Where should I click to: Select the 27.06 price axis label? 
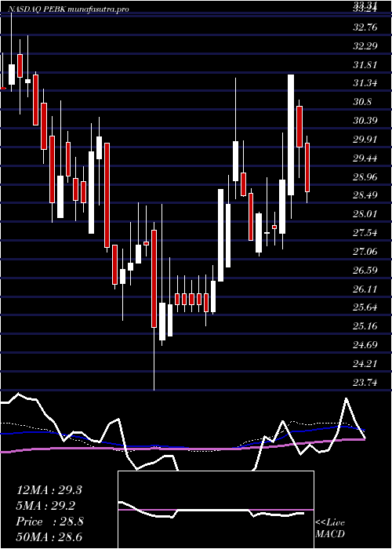click(365, 251)
